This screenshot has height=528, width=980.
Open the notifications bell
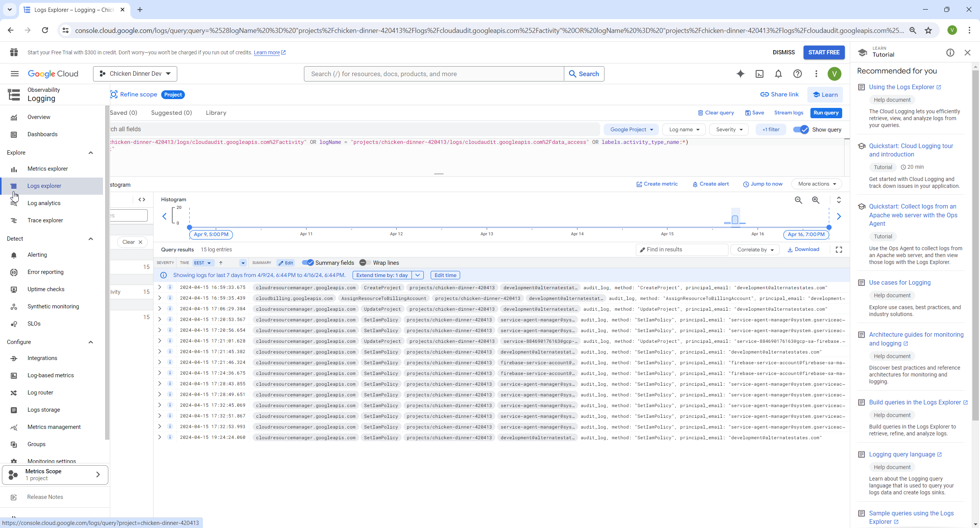(x=778, y=74)
